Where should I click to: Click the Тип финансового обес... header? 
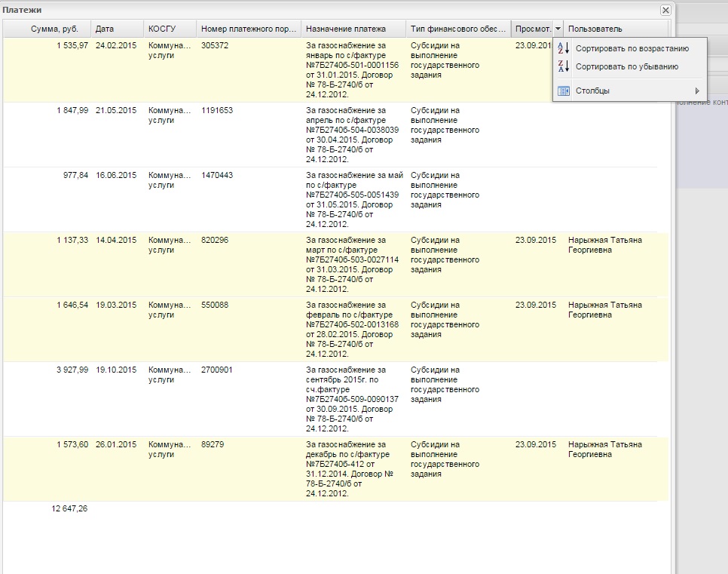[x=458, y=29]
